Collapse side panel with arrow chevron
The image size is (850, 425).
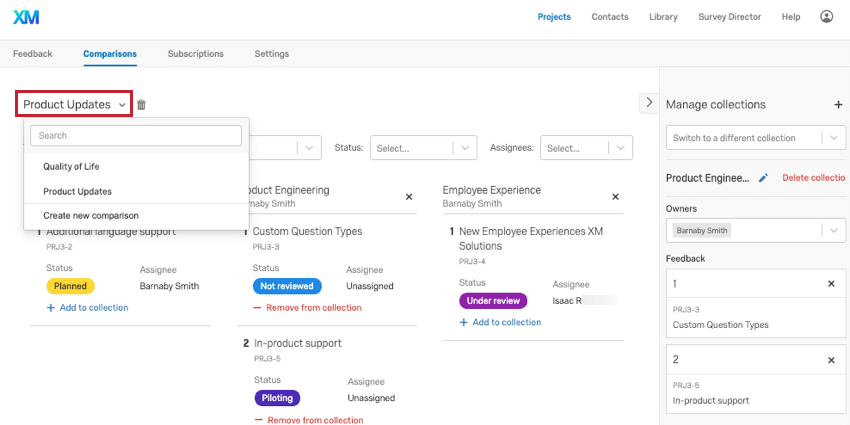pos(648,102)
